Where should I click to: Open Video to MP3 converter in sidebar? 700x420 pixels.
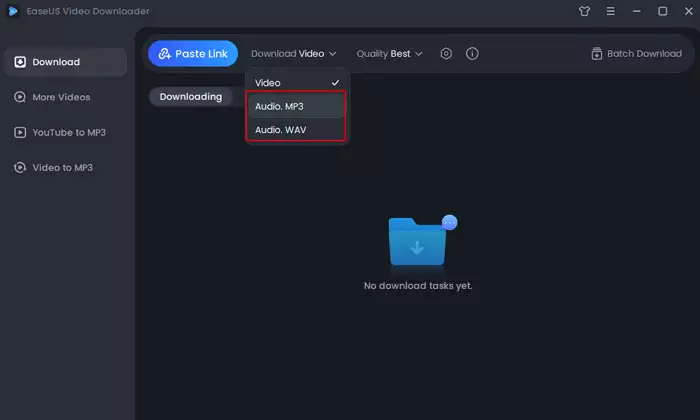[54, 167]
